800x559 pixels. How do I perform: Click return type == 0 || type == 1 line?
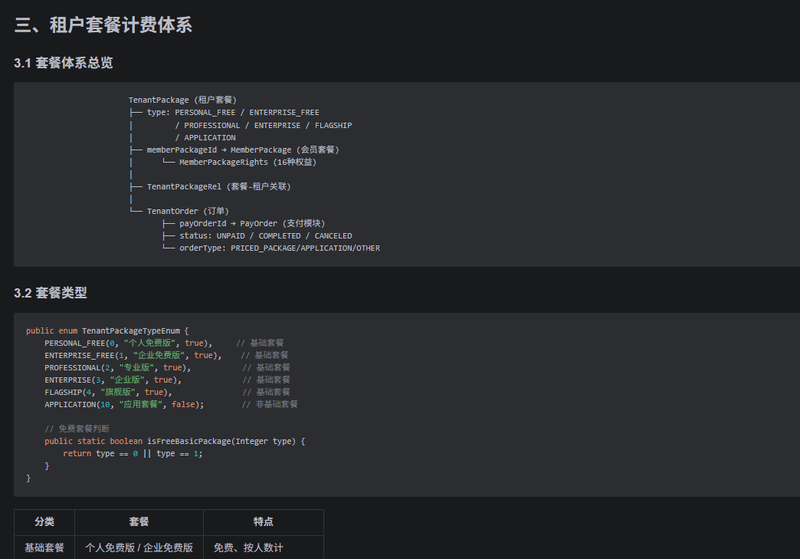coord(133,453)
